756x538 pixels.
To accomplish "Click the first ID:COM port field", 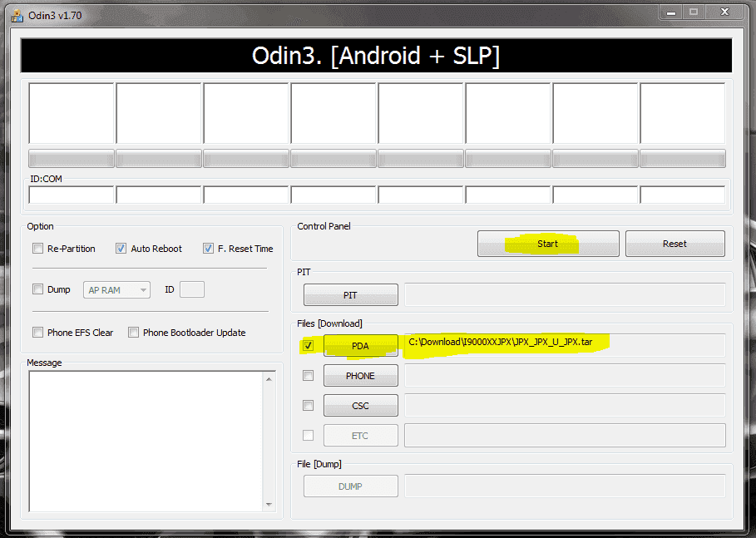I will [72, 195].
